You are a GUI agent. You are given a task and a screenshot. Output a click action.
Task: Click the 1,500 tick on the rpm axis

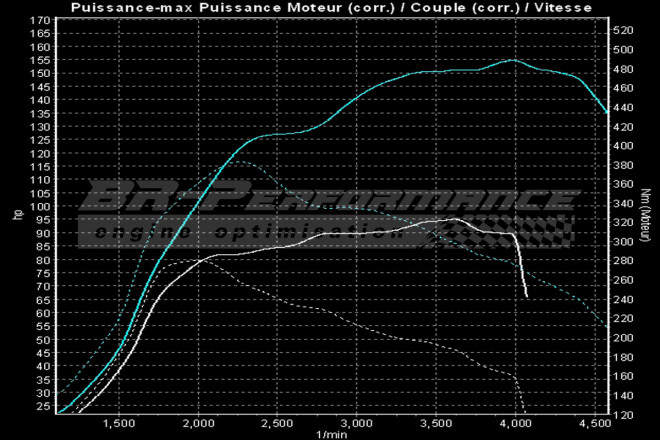click(119, 424)
